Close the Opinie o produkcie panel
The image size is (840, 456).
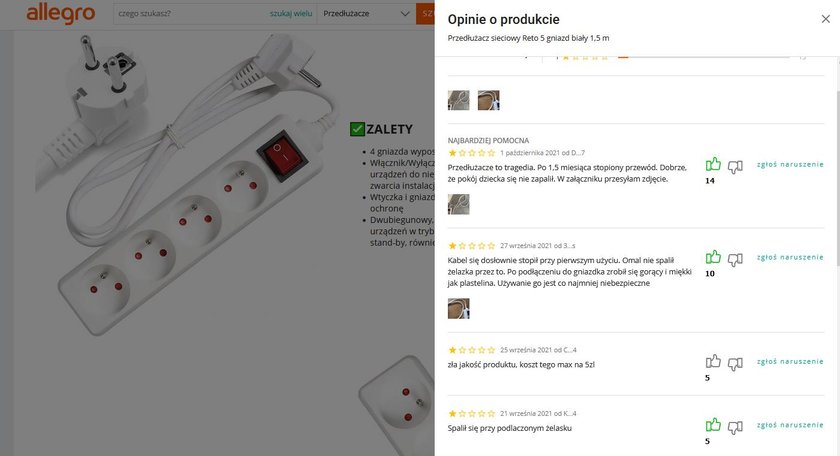point(826,19)
